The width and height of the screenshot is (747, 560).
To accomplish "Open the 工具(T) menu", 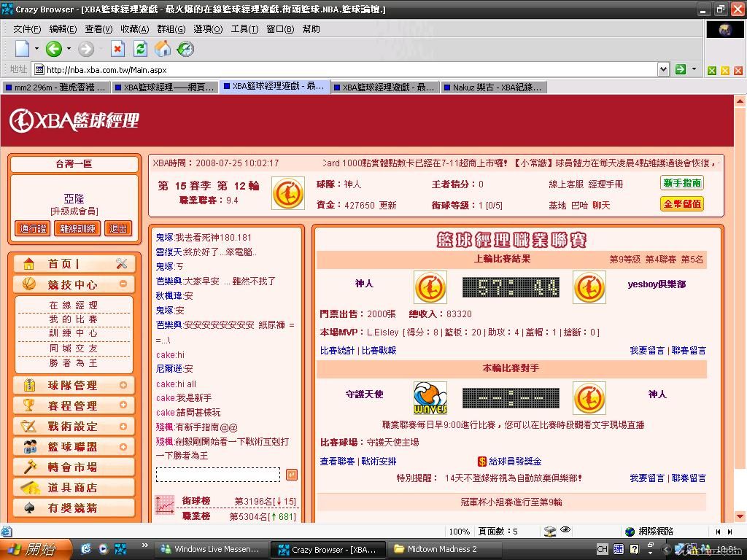I will click(x=244, y=29).
